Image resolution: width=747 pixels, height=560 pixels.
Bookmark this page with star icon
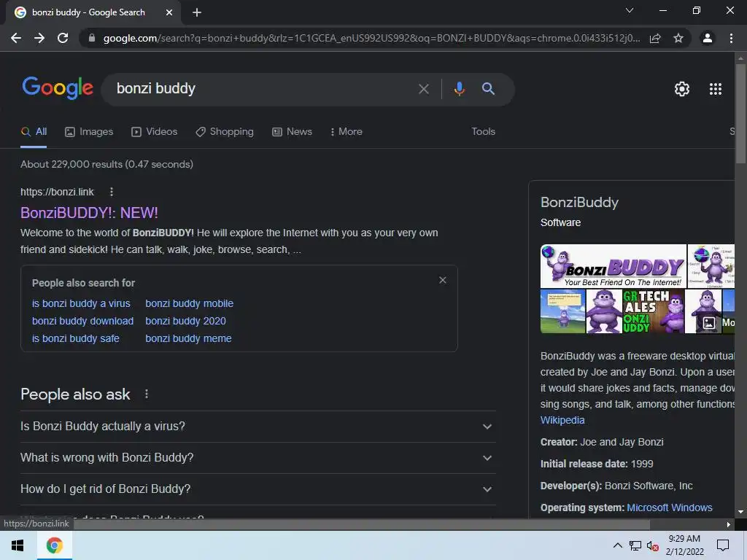(x=678, y=38)
